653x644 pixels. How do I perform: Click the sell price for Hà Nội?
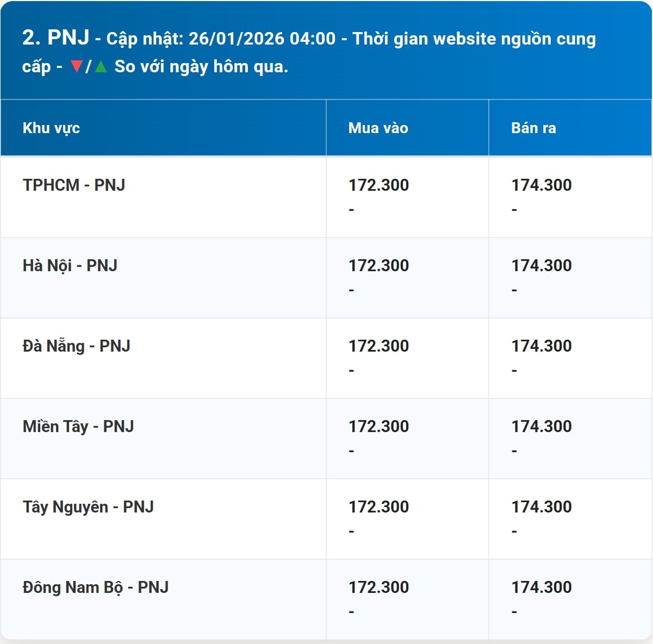pos(542,265)
